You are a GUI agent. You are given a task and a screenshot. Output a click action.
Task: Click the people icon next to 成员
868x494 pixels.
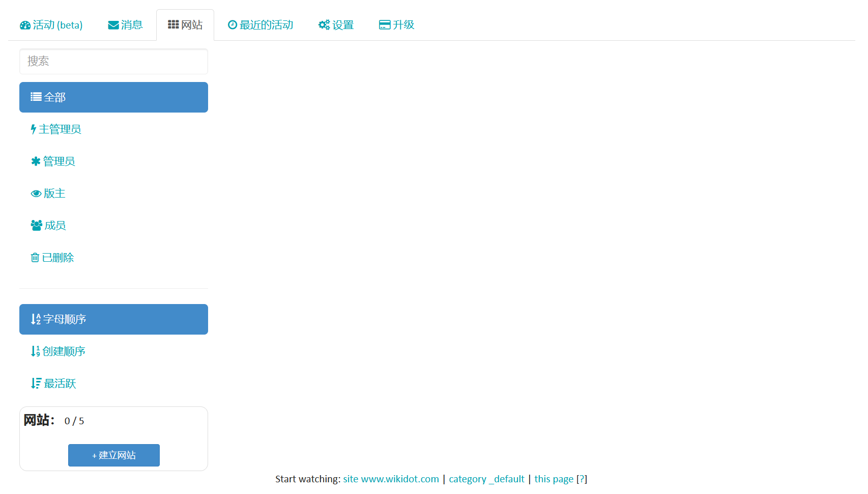36,225
